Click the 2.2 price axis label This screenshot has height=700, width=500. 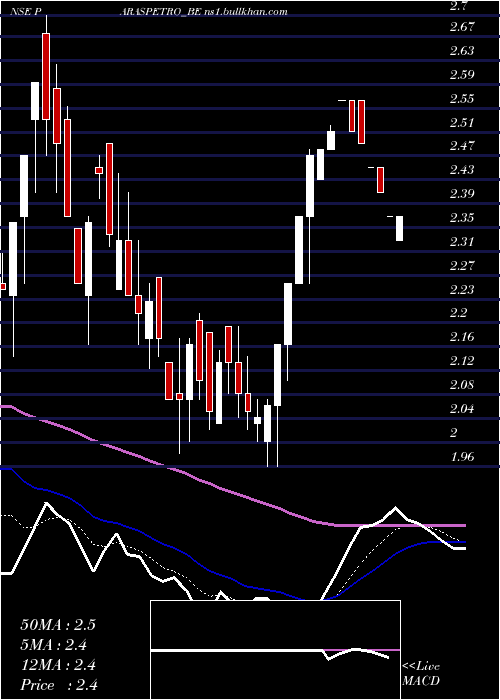[459, 313]
